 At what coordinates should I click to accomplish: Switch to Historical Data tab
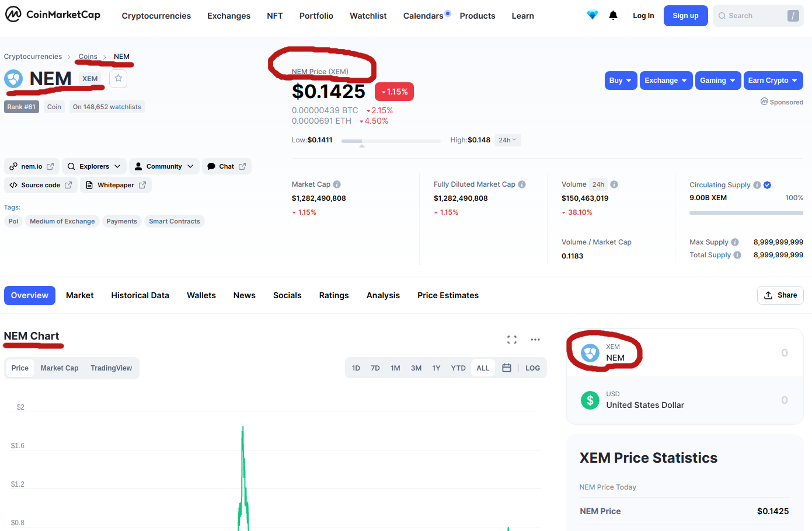[x=140, y=295]
